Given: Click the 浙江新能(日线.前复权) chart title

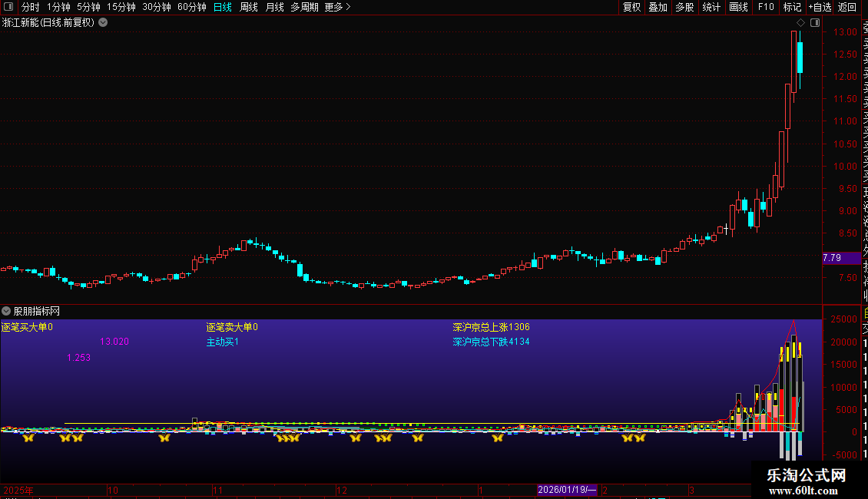Looking at the screenshot, I should coord(48,23).
